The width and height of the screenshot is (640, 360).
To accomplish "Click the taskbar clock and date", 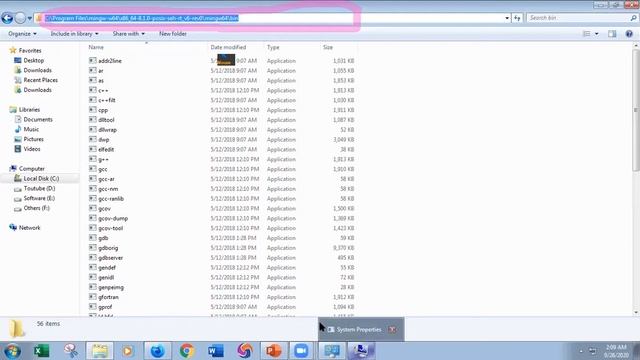I will tap(616, 351).
